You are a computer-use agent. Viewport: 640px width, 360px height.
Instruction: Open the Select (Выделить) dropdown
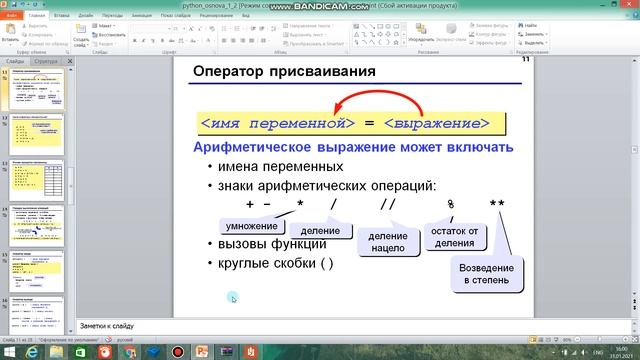click(533, 43)
